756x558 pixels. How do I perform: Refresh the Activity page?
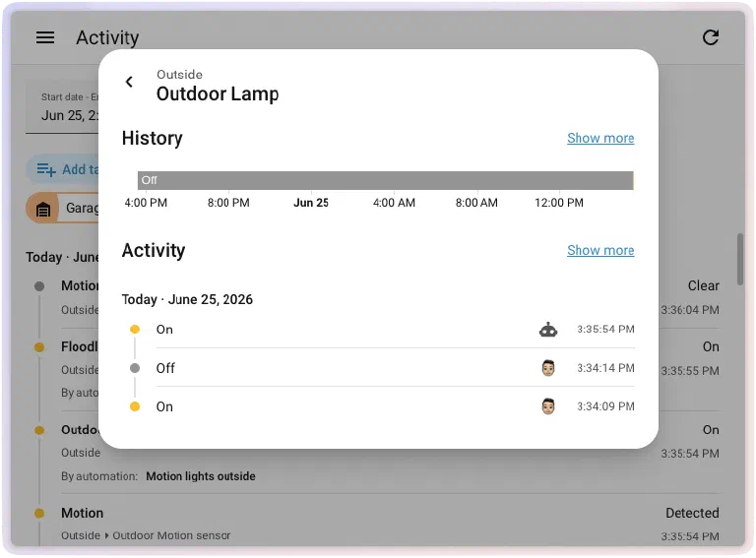click(x=710, y=37)
